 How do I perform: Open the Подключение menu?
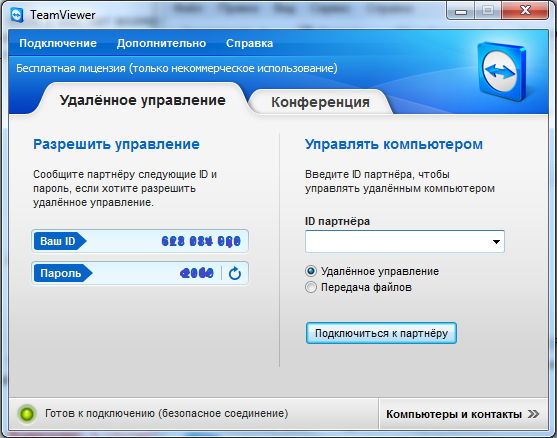[x=58, y=43]
